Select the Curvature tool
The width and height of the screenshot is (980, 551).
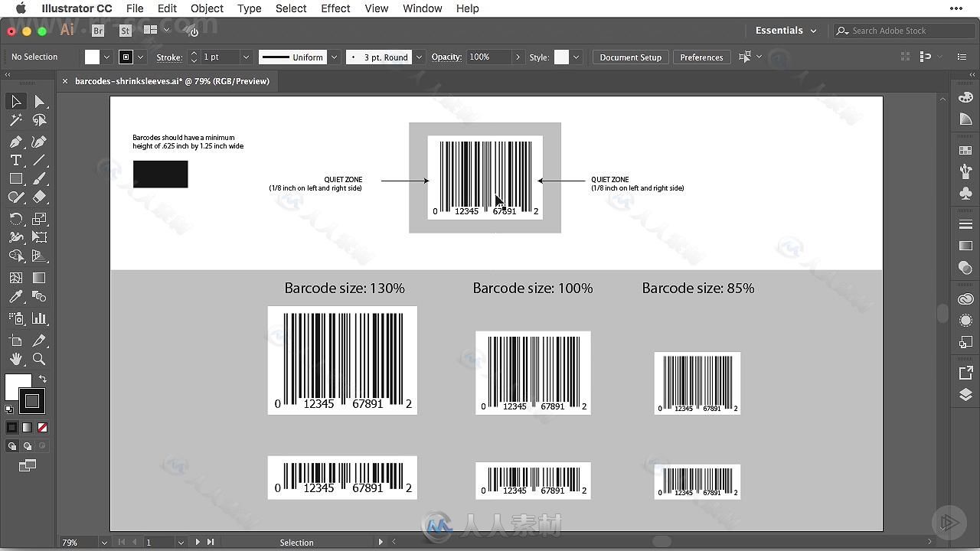tap(40, 142)
